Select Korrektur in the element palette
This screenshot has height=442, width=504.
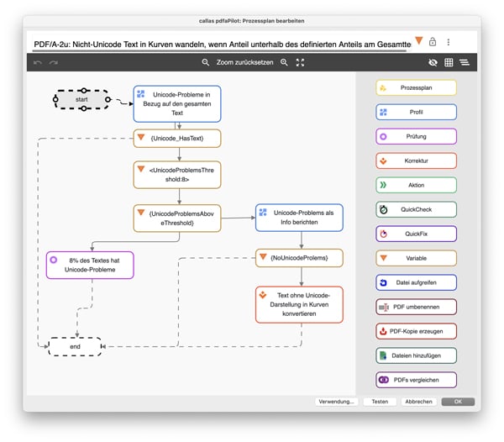(417, 160)
